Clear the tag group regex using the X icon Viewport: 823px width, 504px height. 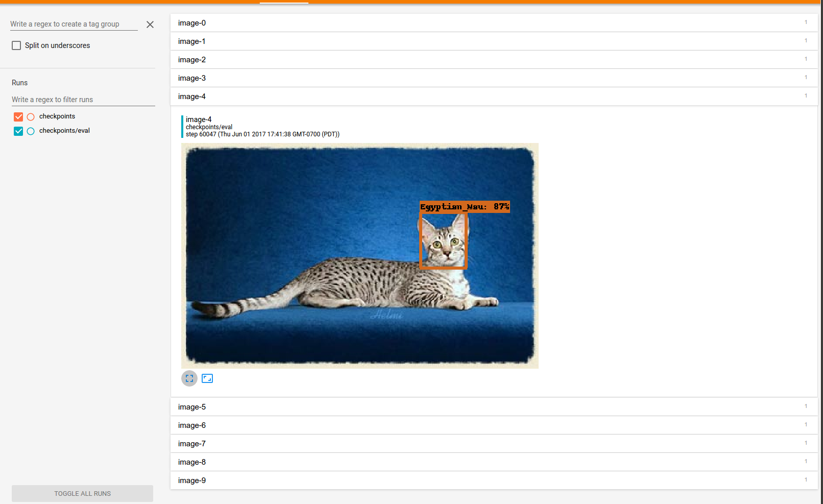tap(150, 24)
